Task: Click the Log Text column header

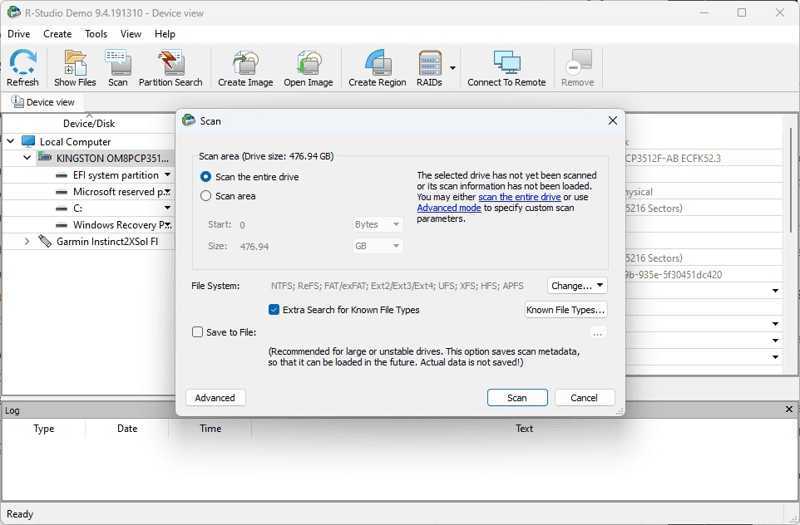Action: [524, 429]
